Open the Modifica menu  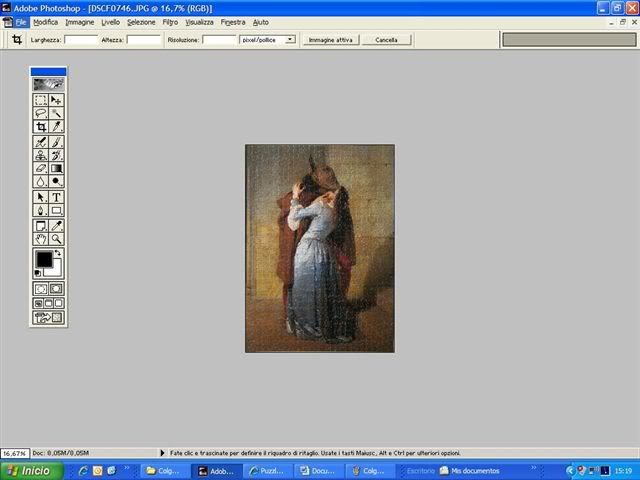[45, 22]
